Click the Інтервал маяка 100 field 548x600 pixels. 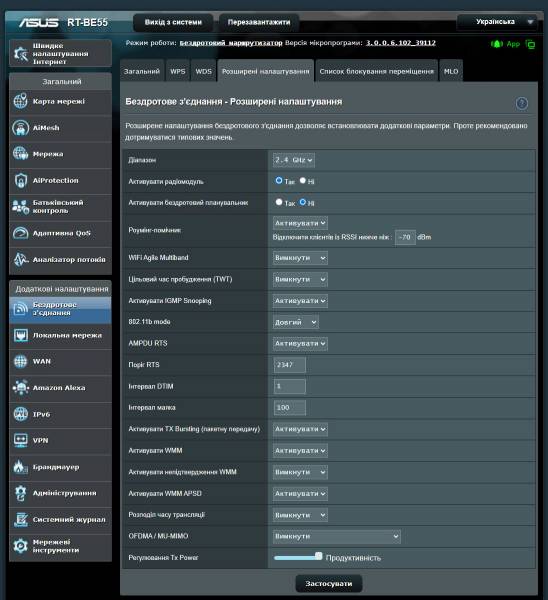tap(290, 408)
